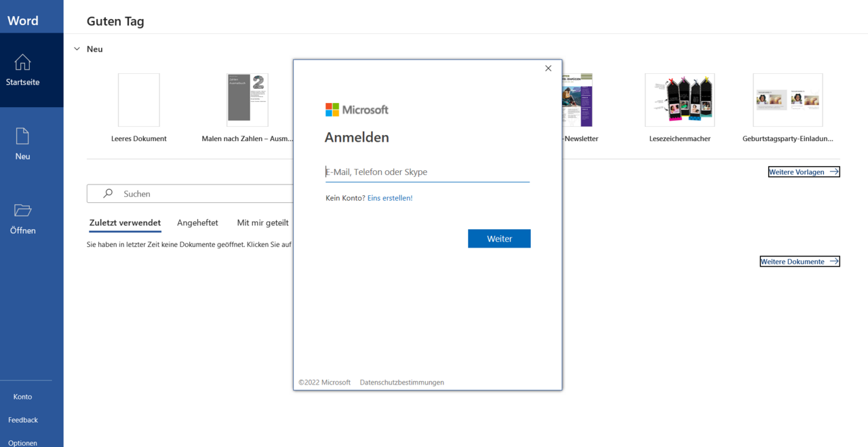Focus the E-Mail, Telefon oder Skype field
Screen dimensions: 868x447
click(x=427, y=172)
